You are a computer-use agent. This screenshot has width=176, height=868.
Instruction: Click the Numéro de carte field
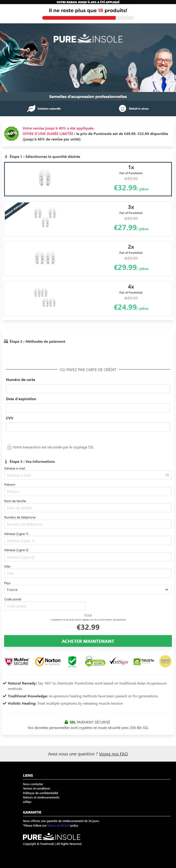coord(88,388)
